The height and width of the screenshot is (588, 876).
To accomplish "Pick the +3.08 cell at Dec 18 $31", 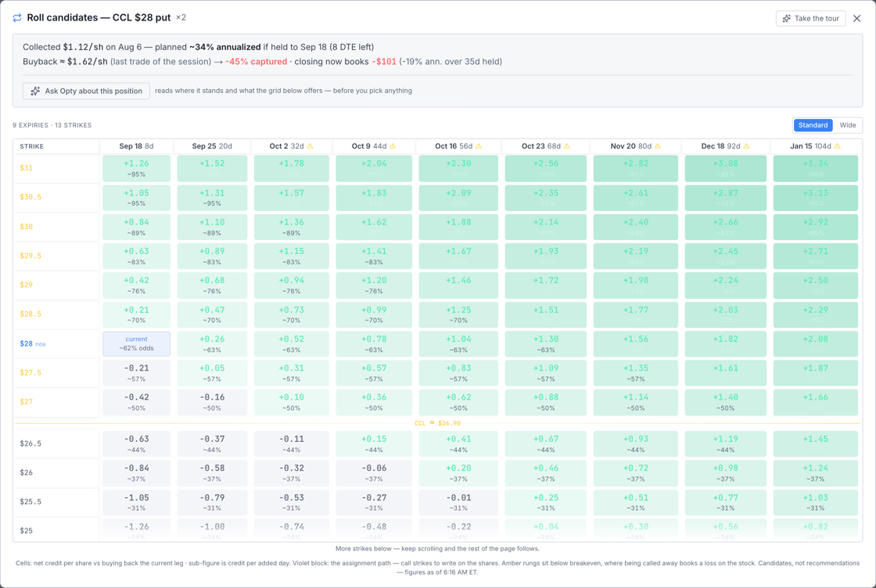I will click(725, 169).
